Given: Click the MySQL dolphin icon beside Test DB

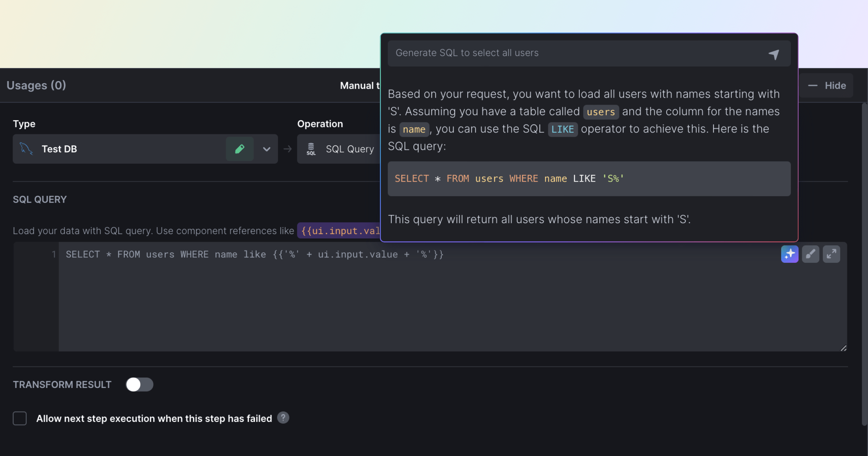Looking at the screenshot, I should (x=26, y=149).
